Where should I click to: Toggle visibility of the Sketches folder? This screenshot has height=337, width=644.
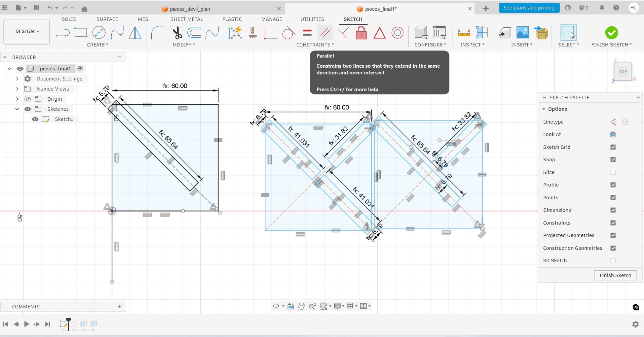28,109
